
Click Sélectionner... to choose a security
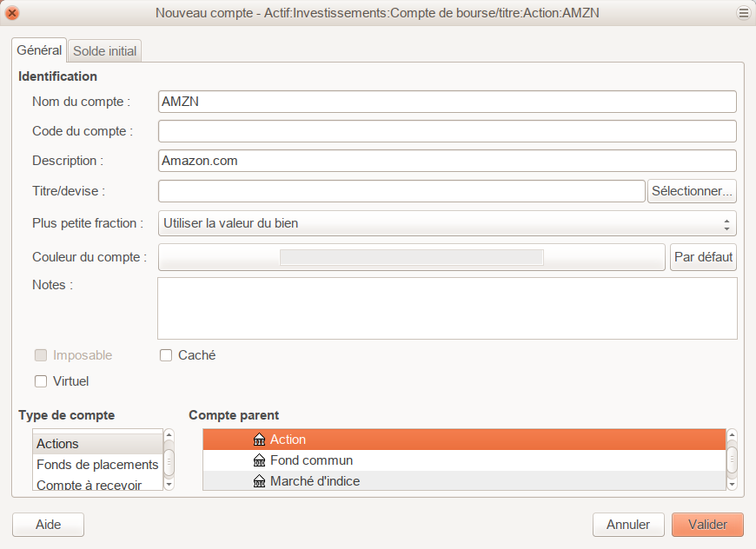click(x=692, y=191)
